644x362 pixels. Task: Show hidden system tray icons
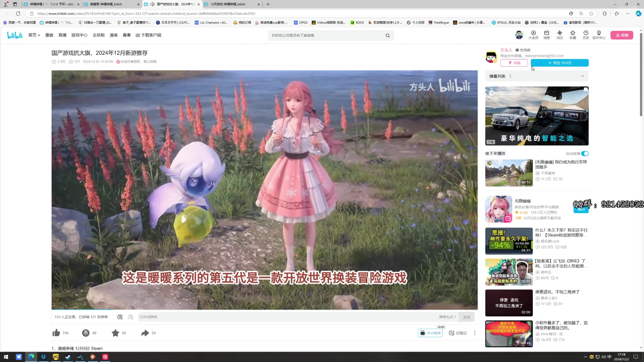click(x=586, y=357)
